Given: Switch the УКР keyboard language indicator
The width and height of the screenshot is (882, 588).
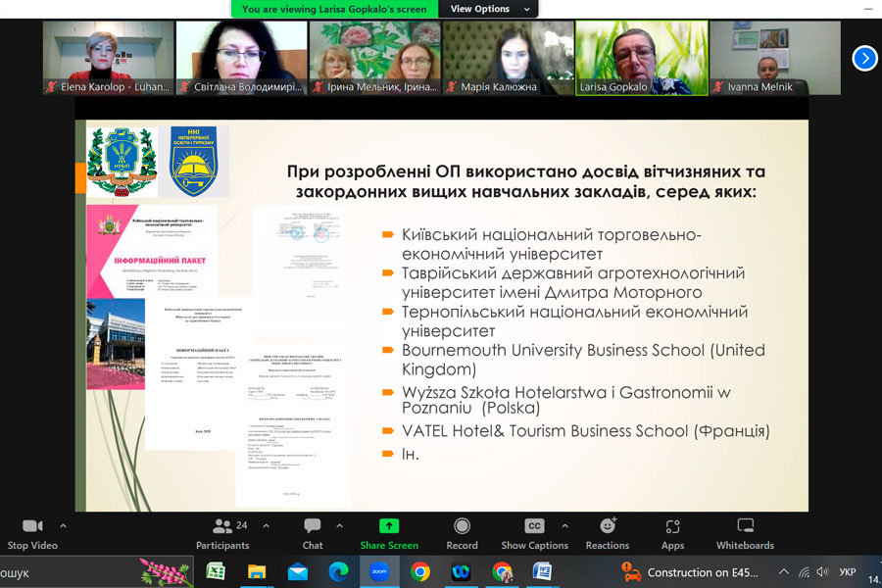Looking at the screenshot, I should (x=848, y=572).
